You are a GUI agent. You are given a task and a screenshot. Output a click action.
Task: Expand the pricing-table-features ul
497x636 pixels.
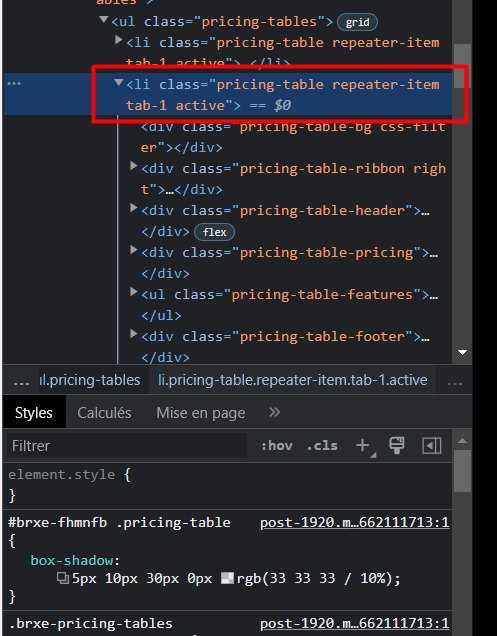coord(133,292)
